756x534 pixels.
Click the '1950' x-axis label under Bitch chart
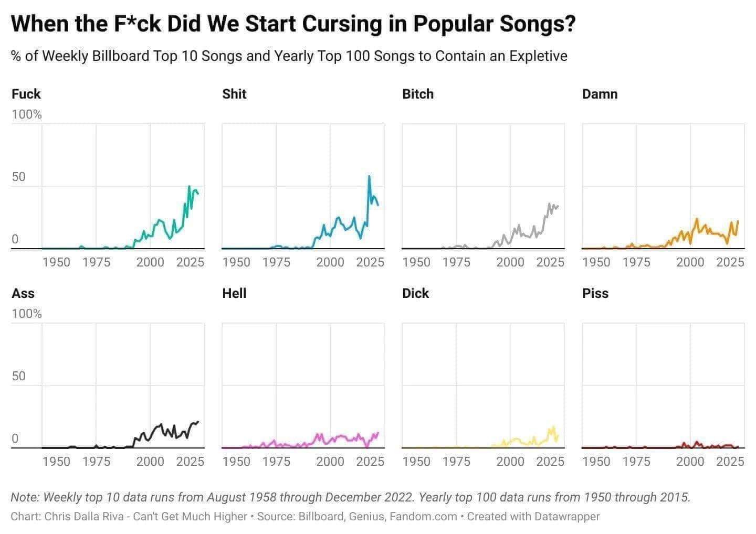416,262
